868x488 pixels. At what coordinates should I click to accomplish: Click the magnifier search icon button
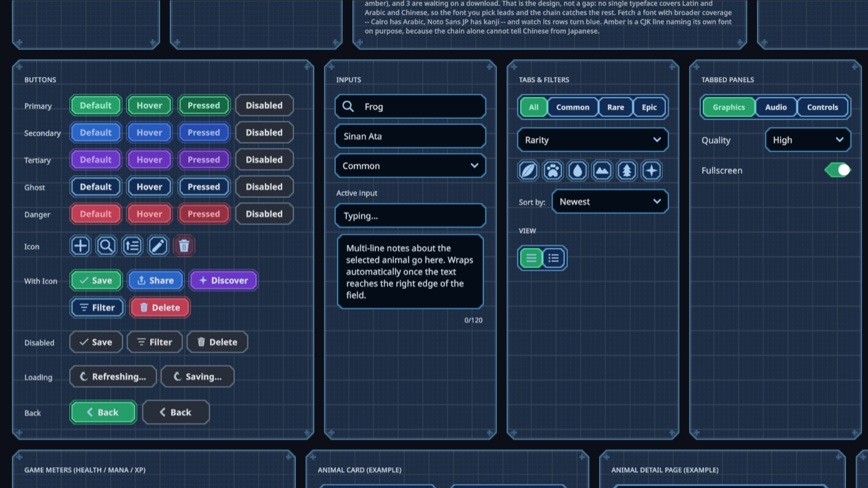[x=106, y=246]
